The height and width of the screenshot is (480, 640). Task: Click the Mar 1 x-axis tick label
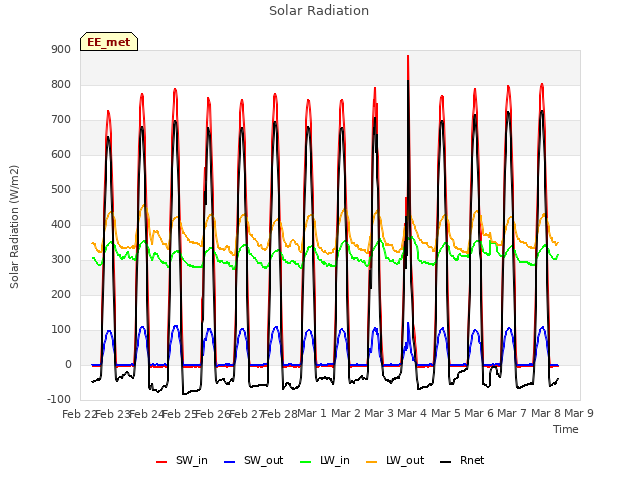tap(312, 413)
